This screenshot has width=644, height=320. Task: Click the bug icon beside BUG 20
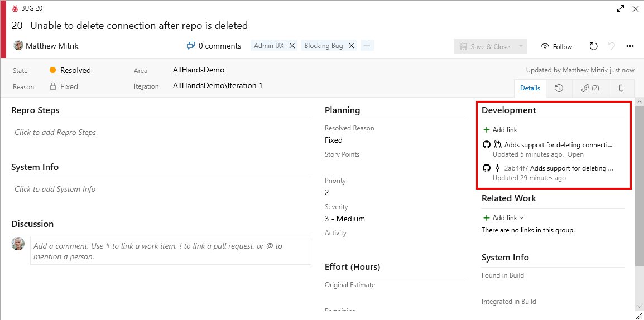pos(15,8)
